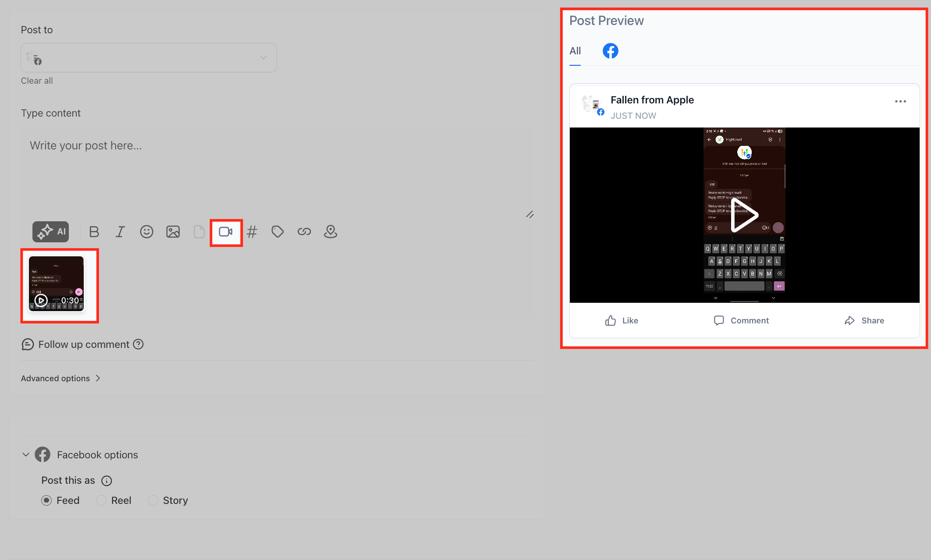931x560 pixels.
Task: Insert an image attachment
Action: pos(173,232)
